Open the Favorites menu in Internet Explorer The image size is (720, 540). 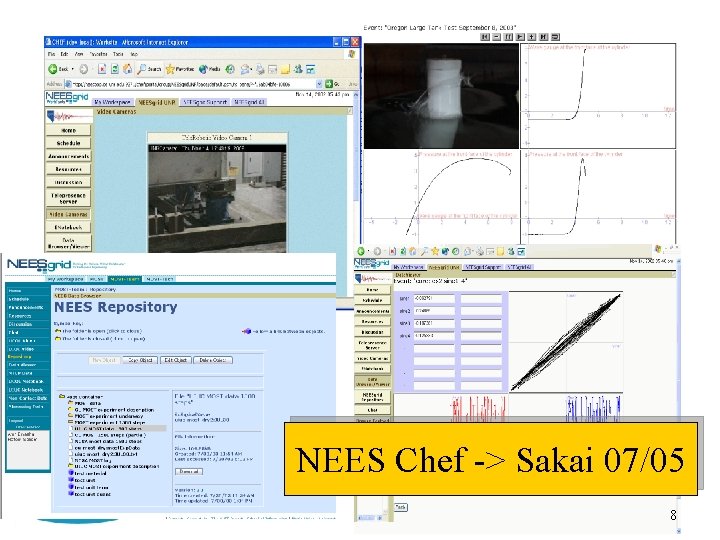coord(98,54)
